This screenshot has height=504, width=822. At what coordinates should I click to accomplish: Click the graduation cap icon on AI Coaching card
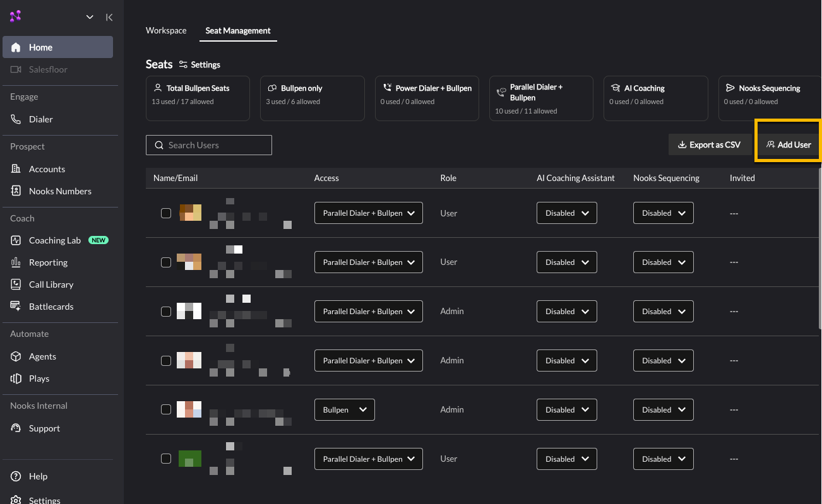(x=616, y=88)
